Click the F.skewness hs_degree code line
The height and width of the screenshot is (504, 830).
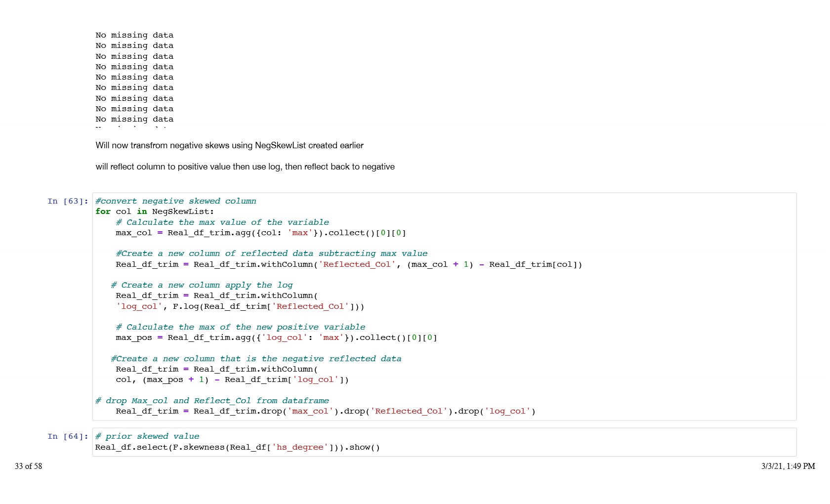click(237, 447)
